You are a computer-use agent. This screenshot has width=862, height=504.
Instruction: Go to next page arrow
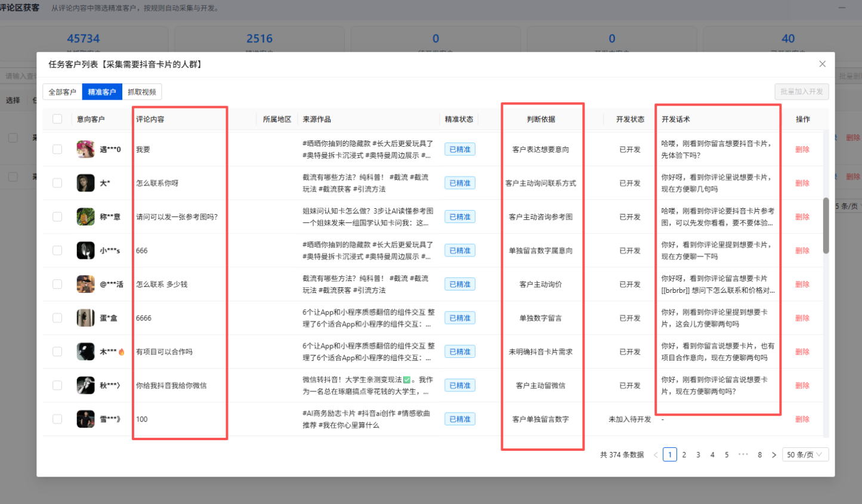tap(774, 455)
